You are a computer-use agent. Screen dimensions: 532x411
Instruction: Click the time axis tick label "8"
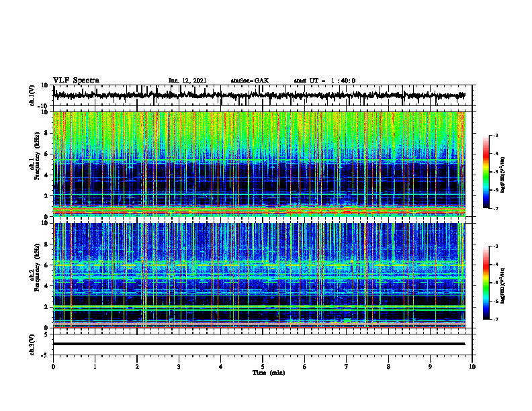388,367
